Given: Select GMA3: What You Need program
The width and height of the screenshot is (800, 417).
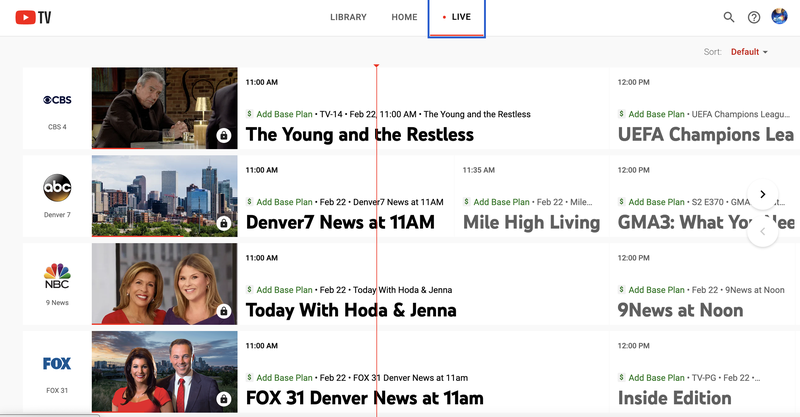Looking at the screenshot, I should [x=706, y=223].
